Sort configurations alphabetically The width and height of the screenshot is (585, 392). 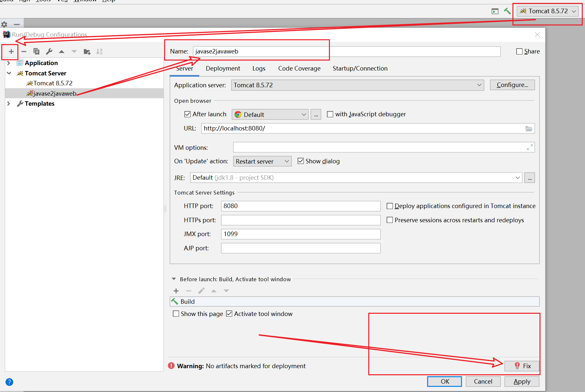click(x=99, y=52)
